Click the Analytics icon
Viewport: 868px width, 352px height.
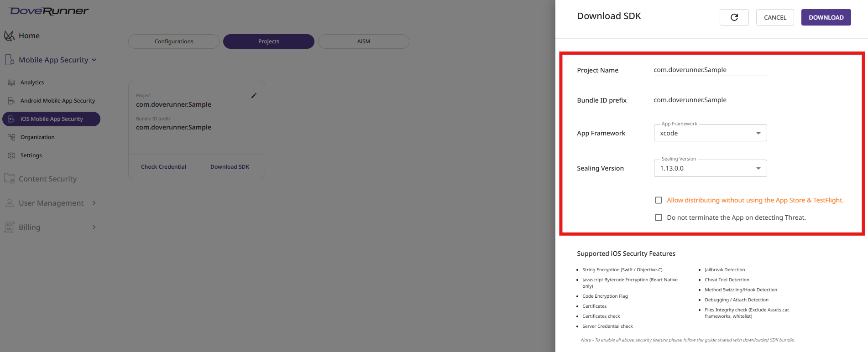click(x=11, y=83)
